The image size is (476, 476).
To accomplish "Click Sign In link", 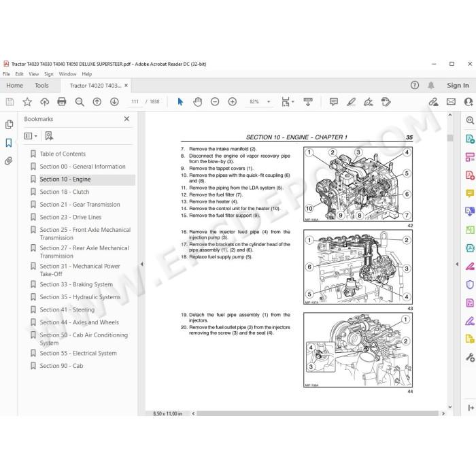I will (x=458, y=85).
